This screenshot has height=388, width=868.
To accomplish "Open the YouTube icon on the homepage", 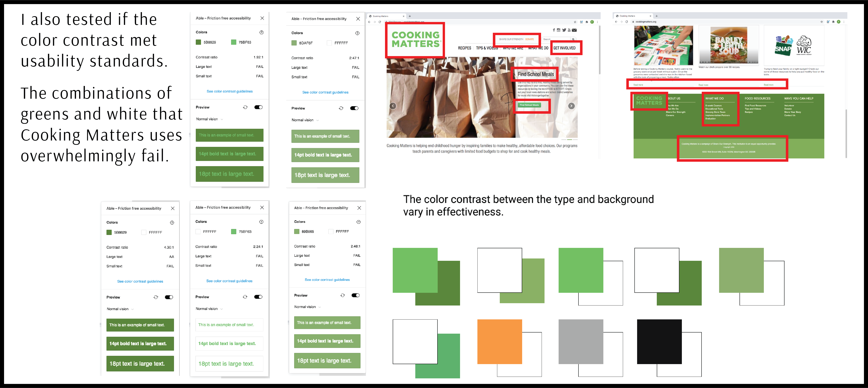I will 569,30.
